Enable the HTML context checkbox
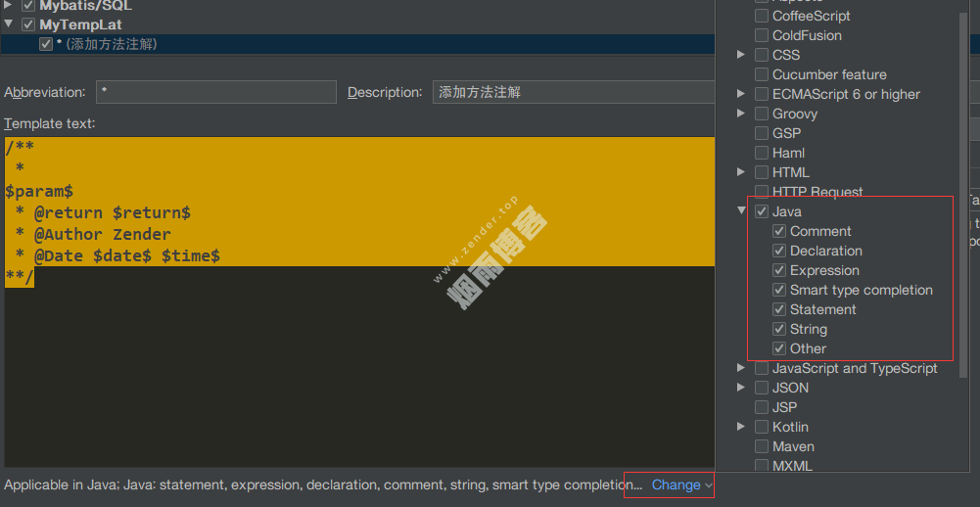 (x=762, y=172)
